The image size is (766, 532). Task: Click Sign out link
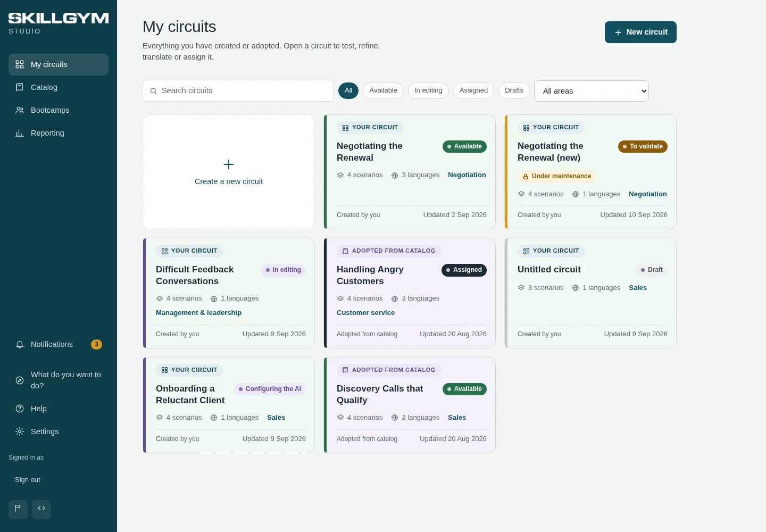click(x=28, y=480)
